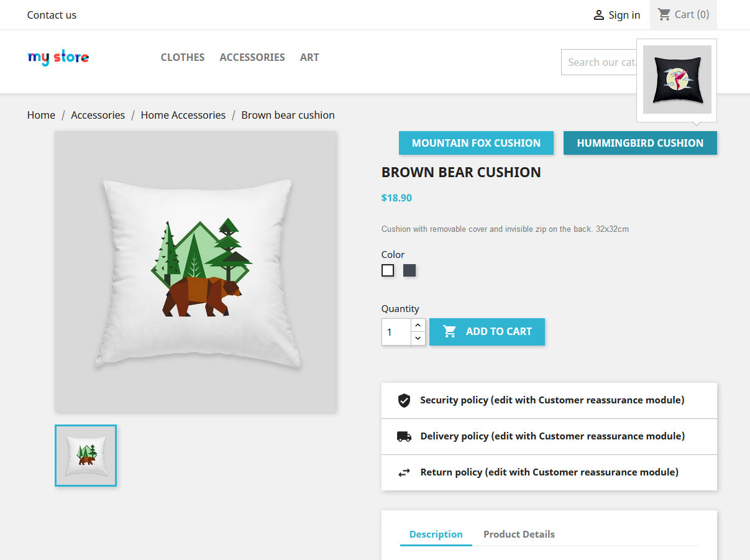Click cart icon inside Add to Cart button
This screenshot has height=560, width=750.
point(450,332)
